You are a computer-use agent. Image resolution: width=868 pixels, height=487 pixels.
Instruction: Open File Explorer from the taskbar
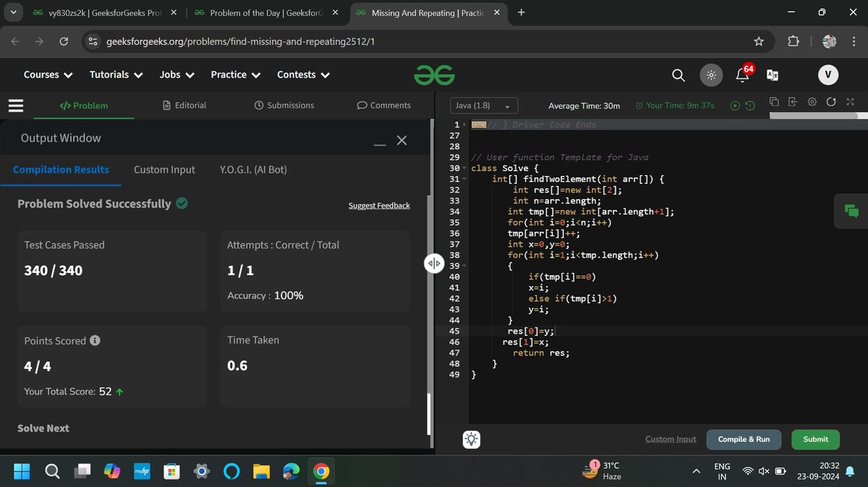click(x=261, y=471)
